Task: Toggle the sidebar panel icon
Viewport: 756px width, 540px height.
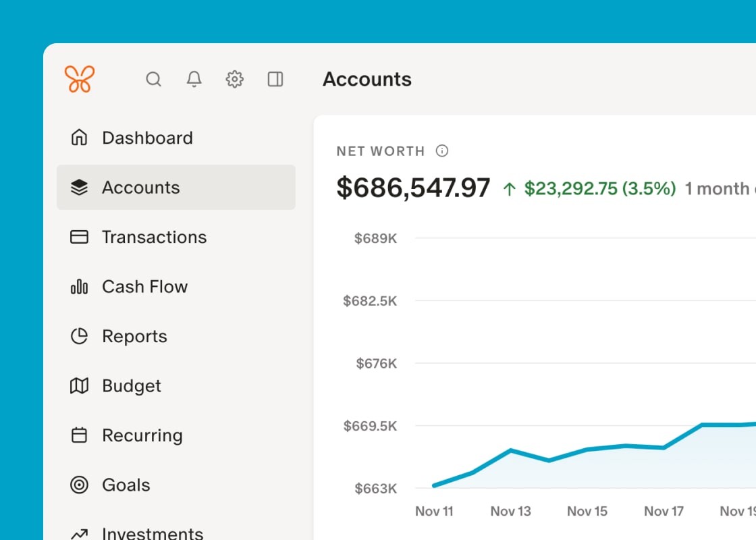Action: click(x=275, y=79)
